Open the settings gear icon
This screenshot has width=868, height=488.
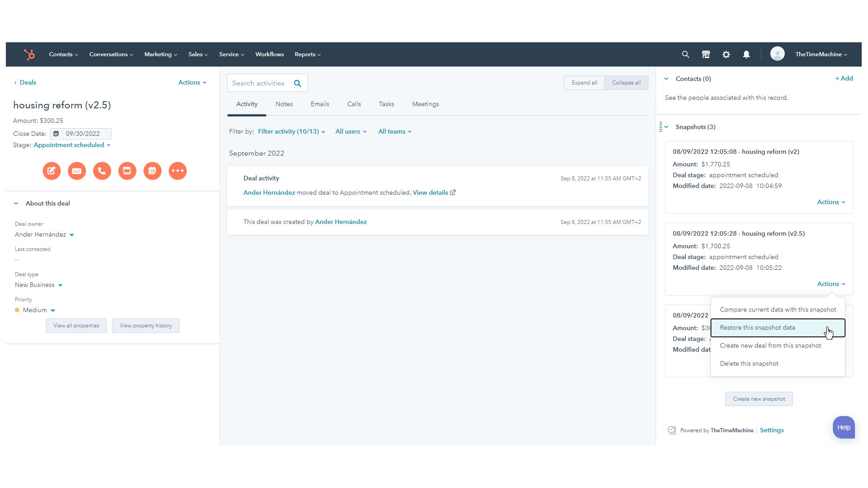[726, 54]
